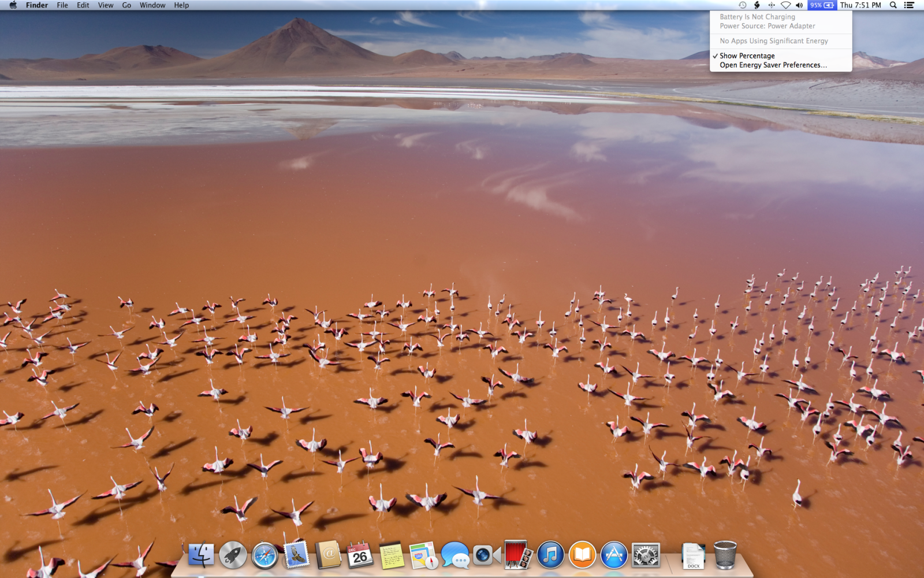Open the Help menu
Viewport: 924px width, 578px height.
coord(181,5)
